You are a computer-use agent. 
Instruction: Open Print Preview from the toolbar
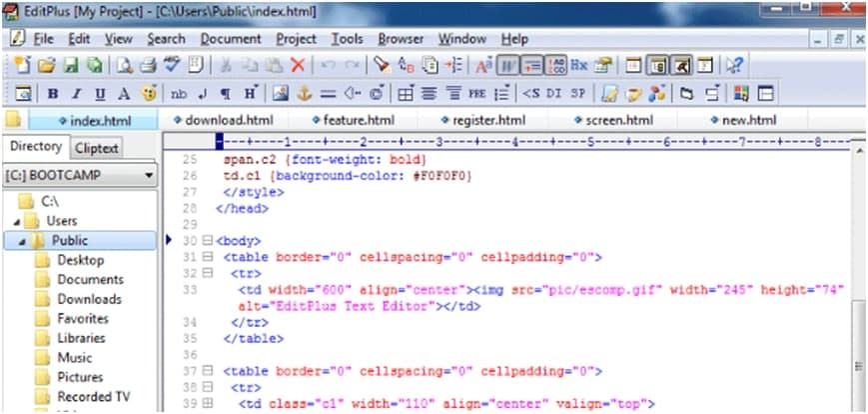coord(124,67)
